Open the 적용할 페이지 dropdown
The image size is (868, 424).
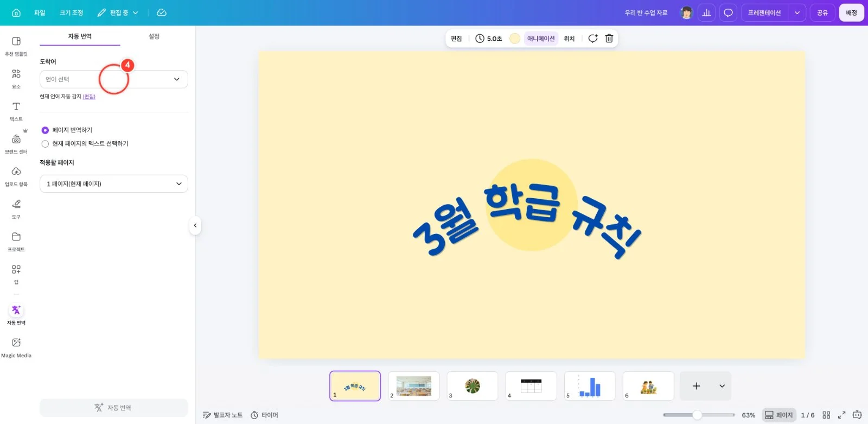114,183
